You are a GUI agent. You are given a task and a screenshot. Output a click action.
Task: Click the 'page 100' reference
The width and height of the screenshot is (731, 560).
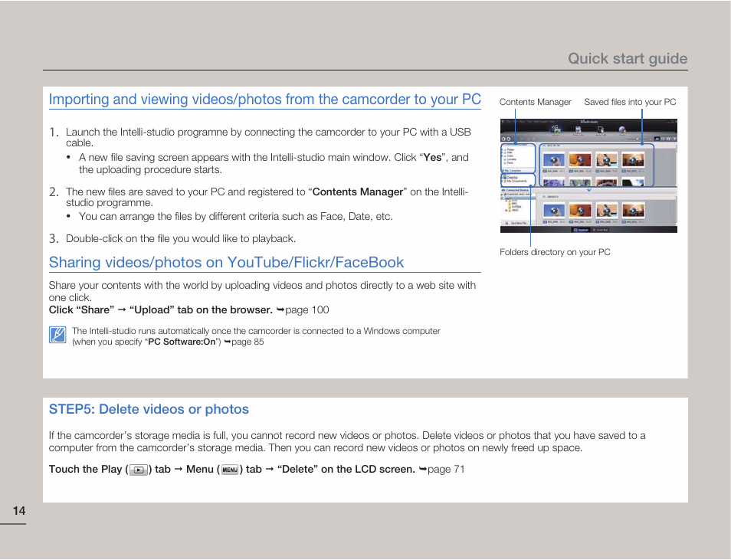coord(307,310)
